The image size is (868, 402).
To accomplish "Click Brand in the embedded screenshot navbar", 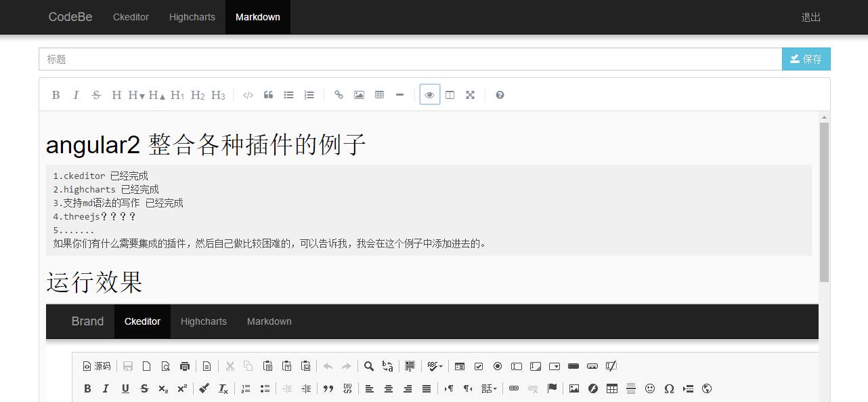I will click(87, 321).
